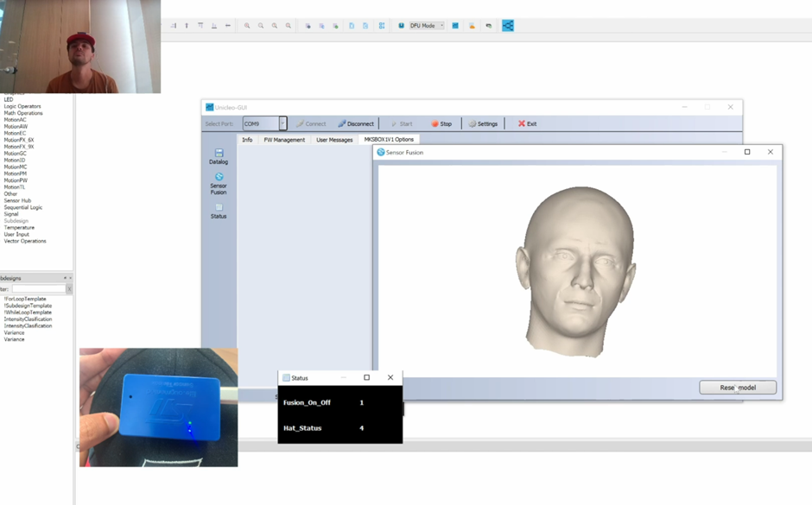Select !SubdesignTemplate subdesign

28,306
